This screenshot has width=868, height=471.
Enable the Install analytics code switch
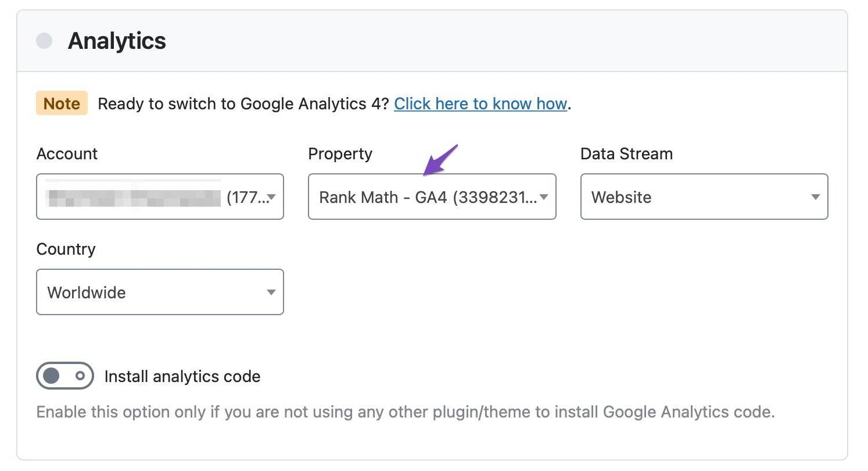pos(64,376)
